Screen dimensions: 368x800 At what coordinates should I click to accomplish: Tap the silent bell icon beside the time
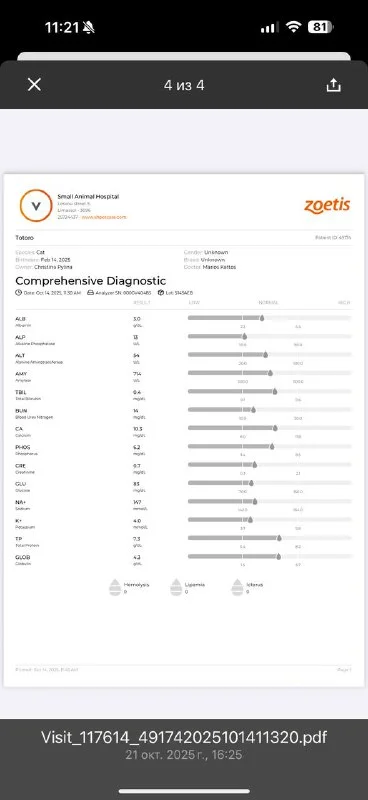click(89, 28)
